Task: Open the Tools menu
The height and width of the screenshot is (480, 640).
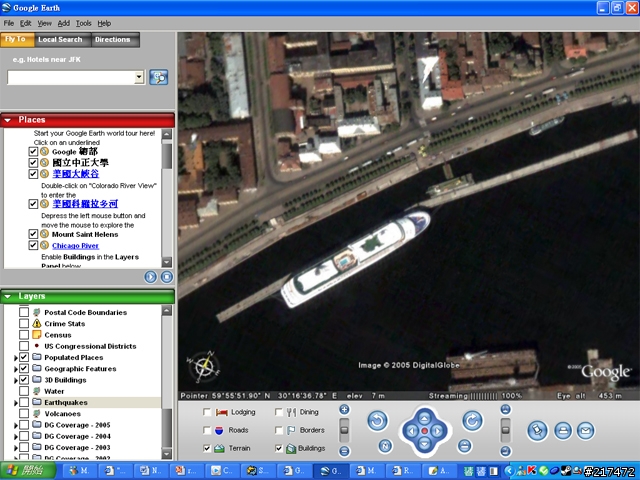Action: tap(84, 23)
